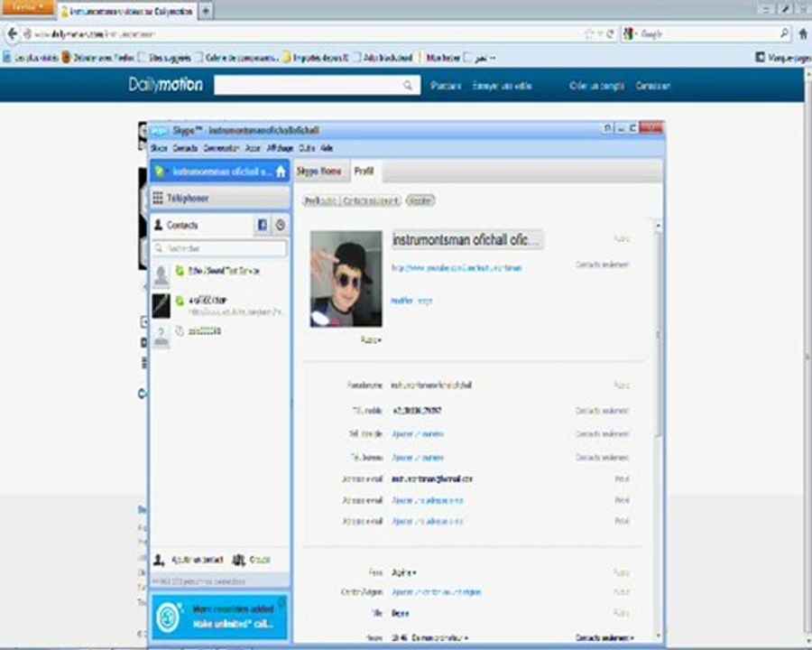Image resolution: width=812 pixels, height=650 pixels.
Task: Click the Contacts person icon in Skype sidebar
Action: coord(159,225)
